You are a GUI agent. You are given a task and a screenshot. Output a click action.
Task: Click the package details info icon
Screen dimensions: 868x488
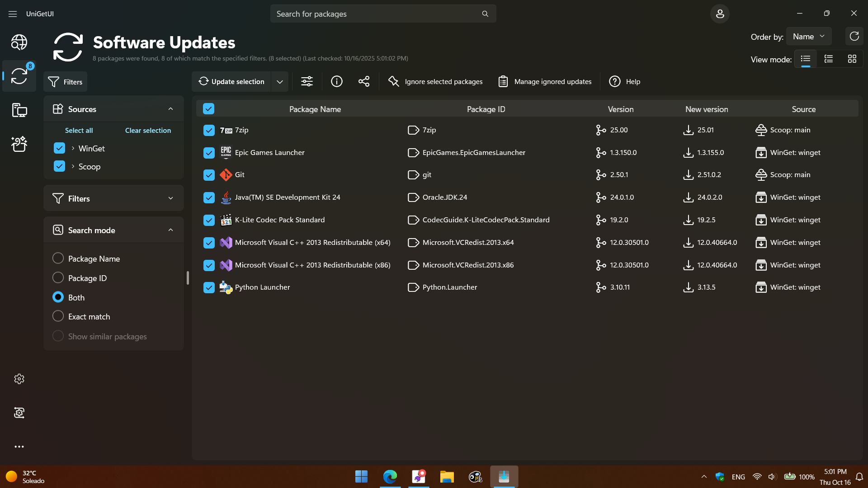[x=336, y=81]
